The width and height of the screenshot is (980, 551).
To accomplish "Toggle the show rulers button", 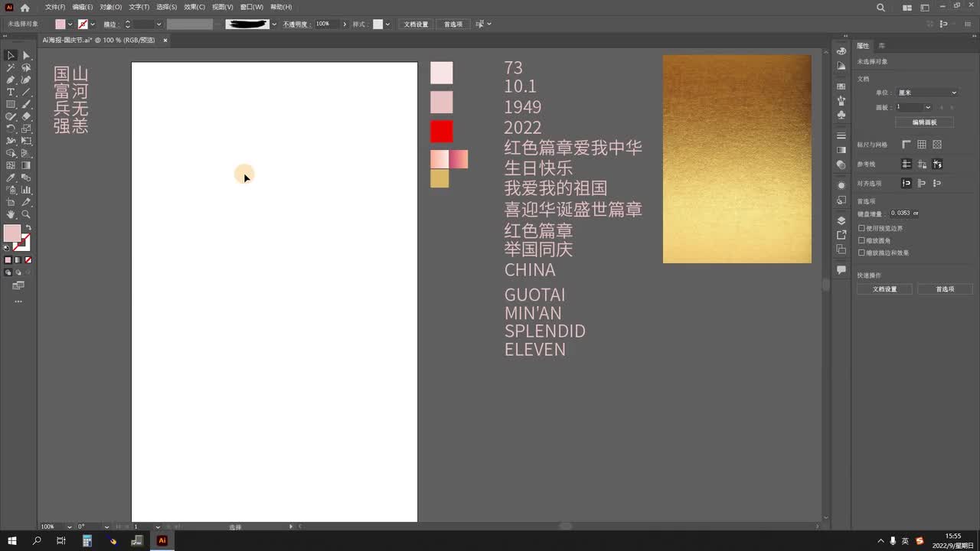I will pos(906,145).
